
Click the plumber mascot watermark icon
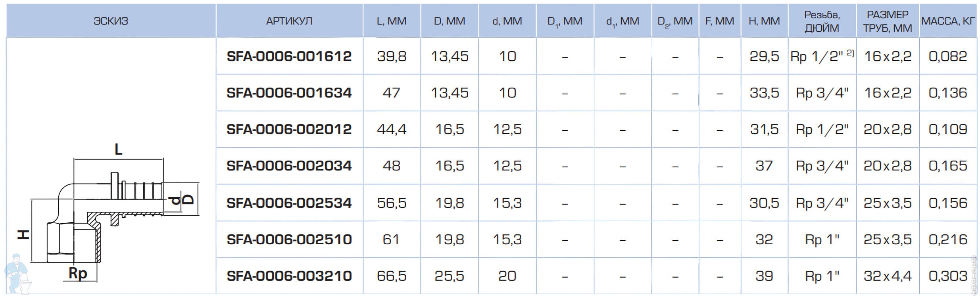pos(16,274)
